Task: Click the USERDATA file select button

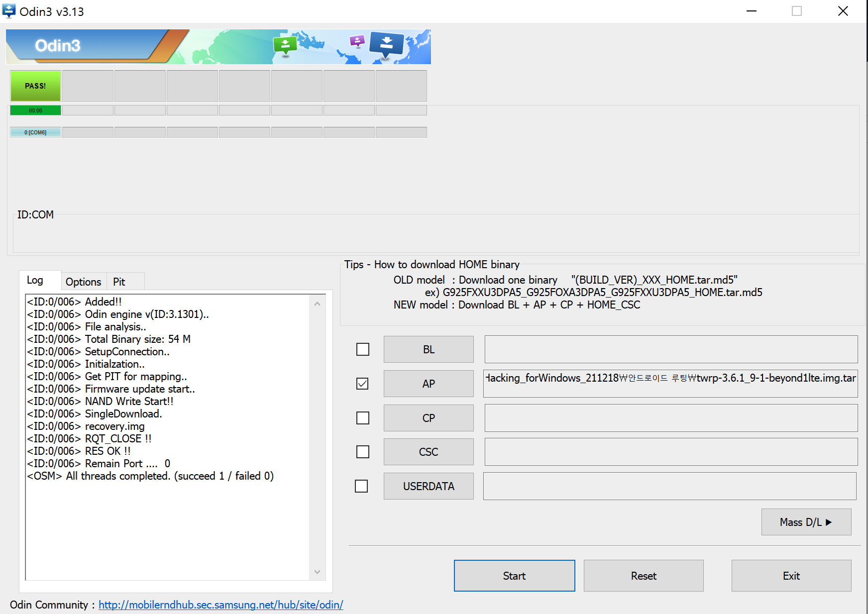Action: 429,486
